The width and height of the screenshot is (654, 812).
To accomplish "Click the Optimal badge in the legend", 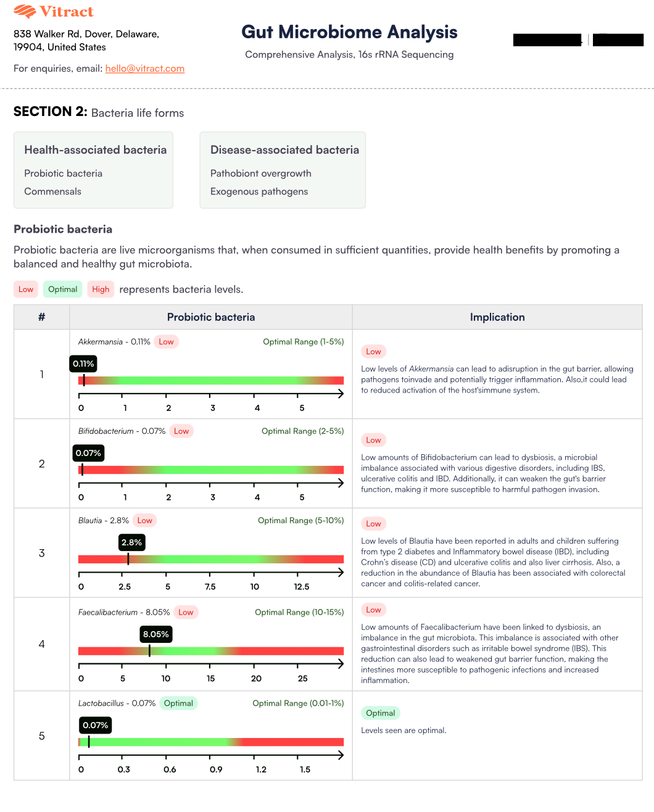I will (63, 289).
